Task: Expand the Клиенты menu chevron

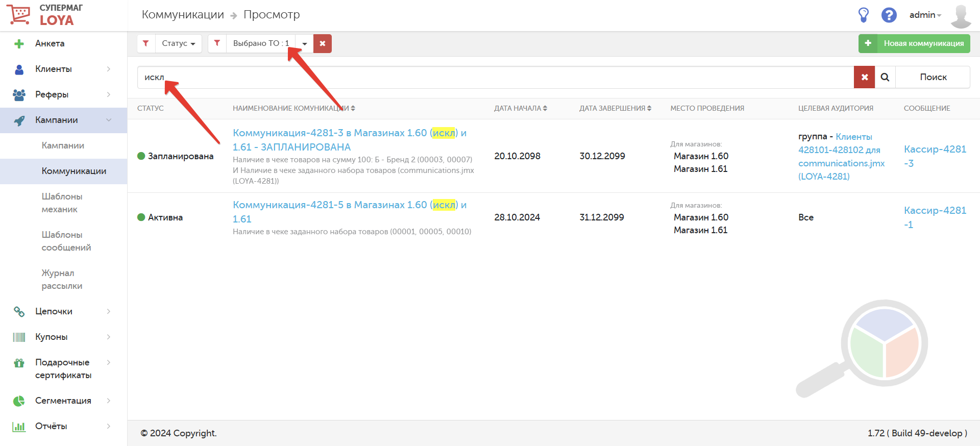Action: [109, 69]
